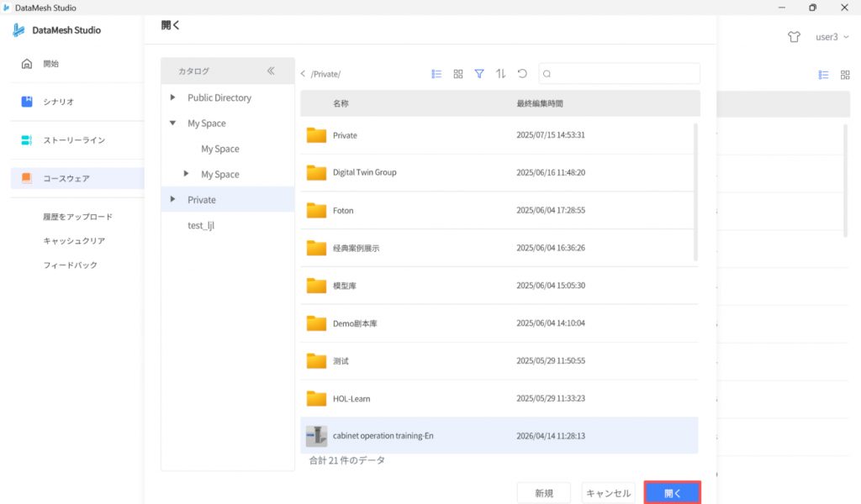Select the cabinet operation training-En thumbnail
Image resolution: width=861 pixels, height=504 pixels.
[x=316, y=436]
